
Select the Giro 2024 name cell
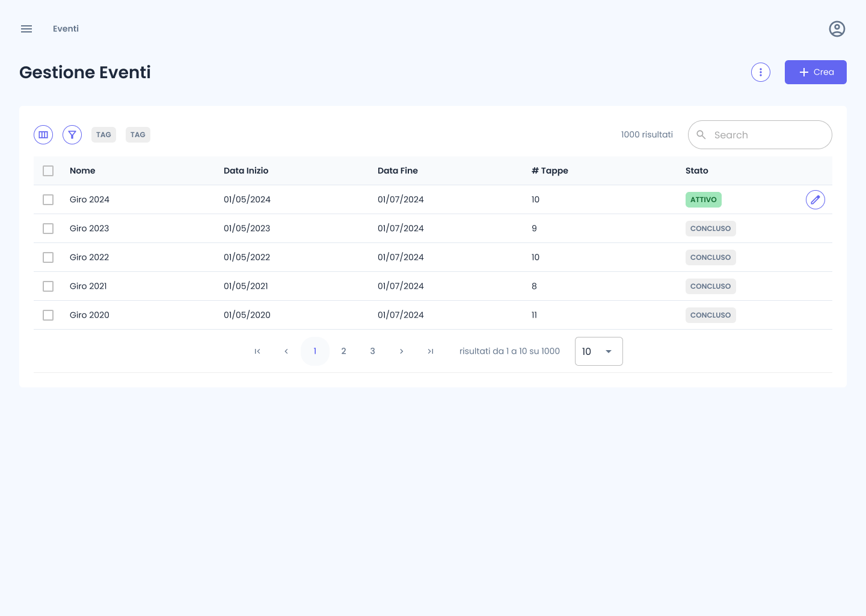[90, 200]
